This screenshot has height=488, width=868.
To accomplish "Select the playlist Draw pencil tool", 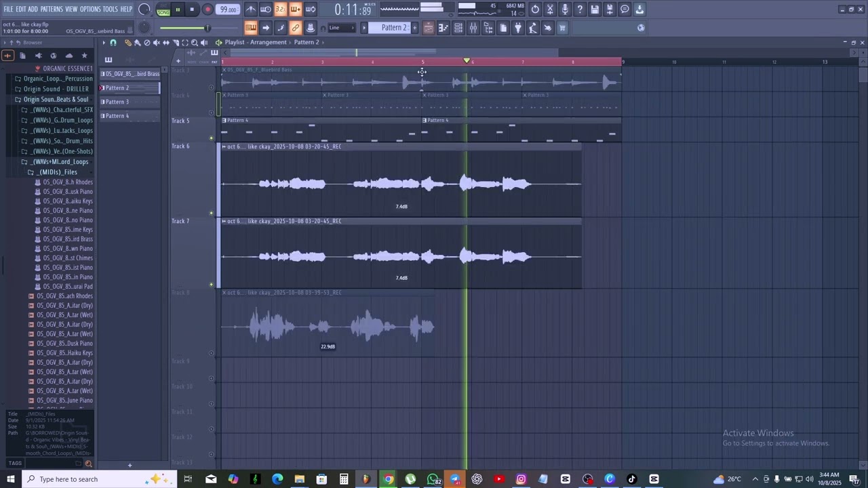I will pos(127,43).
